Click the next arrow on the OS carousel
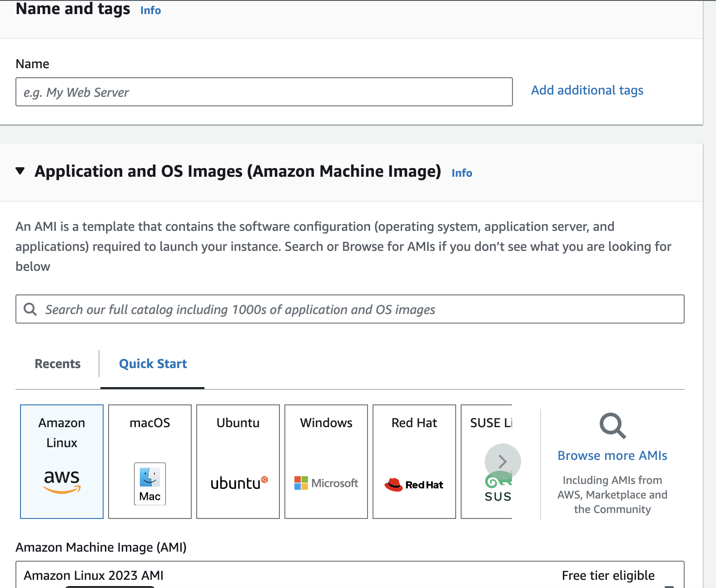 pyautogui.click(x=502, y=462)
